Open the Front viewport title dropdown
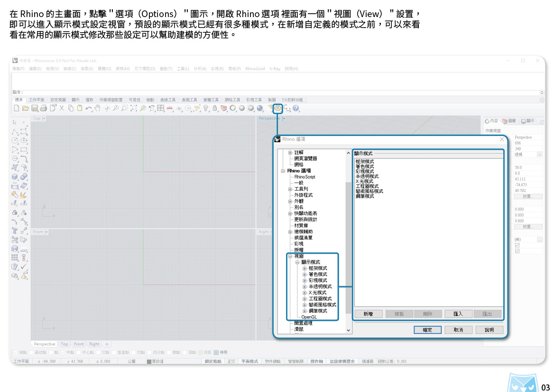 click(46, 232)
